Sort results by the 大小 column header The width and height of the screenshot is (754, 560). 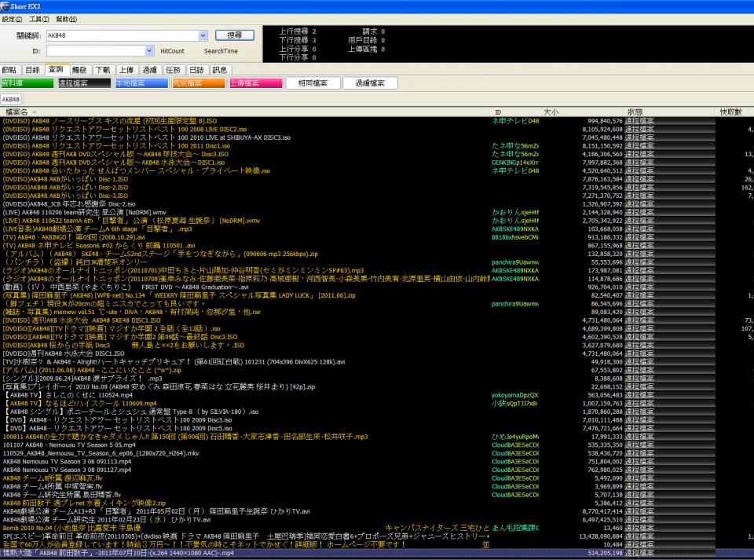[x=551, y=112]
